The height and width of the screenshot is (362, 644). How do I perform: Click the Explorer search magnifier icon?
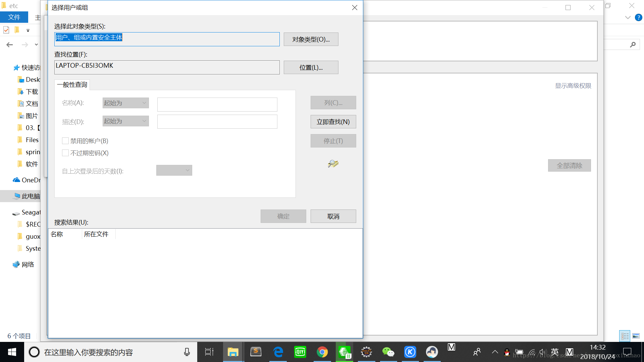tap(633, 45)
